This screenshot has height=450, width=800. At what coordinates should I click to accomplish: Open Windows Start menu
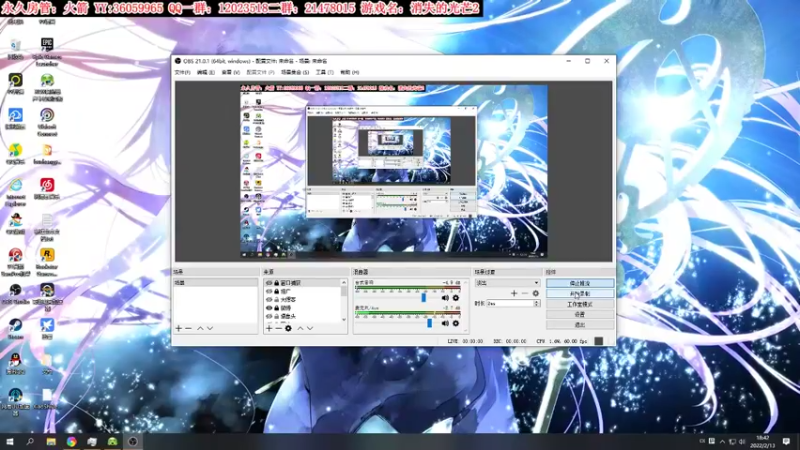point(9,441)
